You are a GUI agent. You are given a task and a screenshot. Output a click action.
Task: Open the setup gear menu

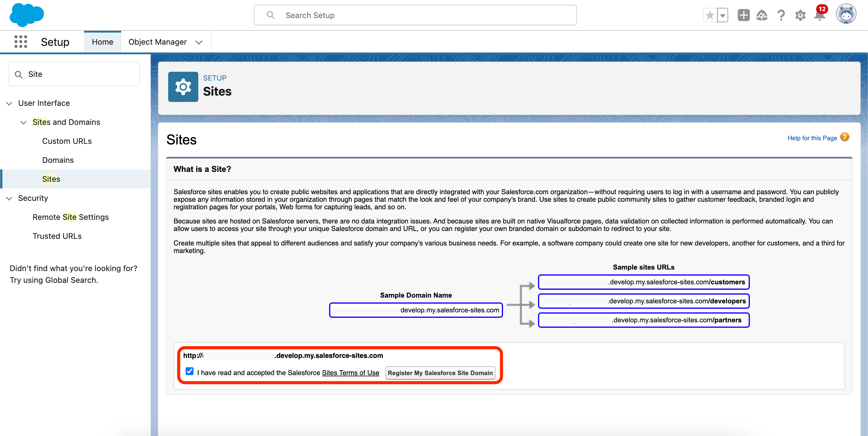[x=800, y=15]
